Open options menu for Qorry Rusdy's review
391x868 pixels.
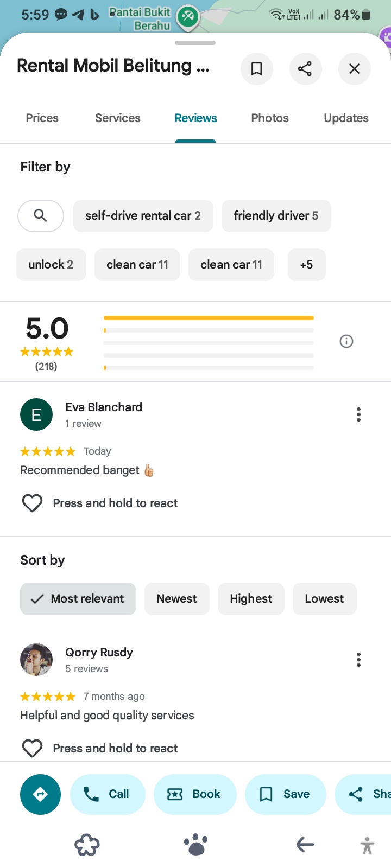point(358,660)
